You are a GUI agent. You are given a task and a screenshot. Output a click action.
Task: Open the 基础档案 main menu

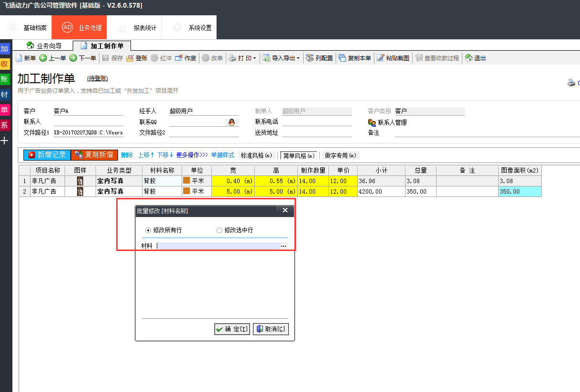point(26,28)
